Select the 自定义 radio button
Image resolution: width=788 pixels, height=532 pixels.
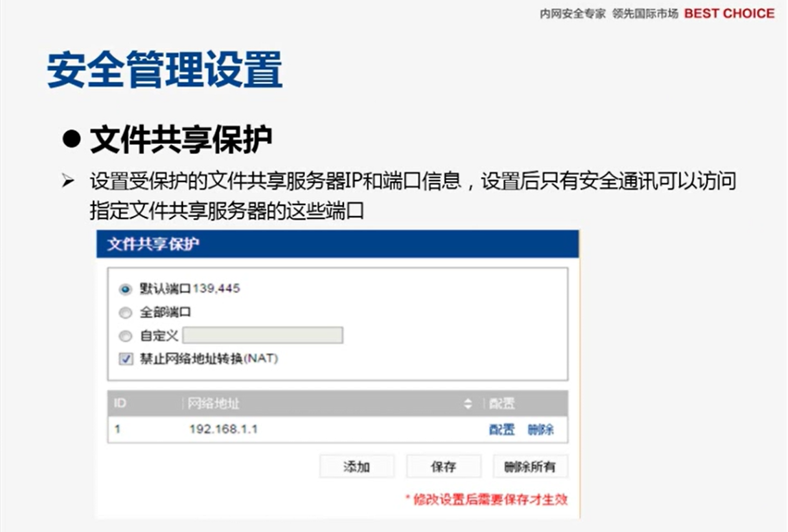(125, 336)
